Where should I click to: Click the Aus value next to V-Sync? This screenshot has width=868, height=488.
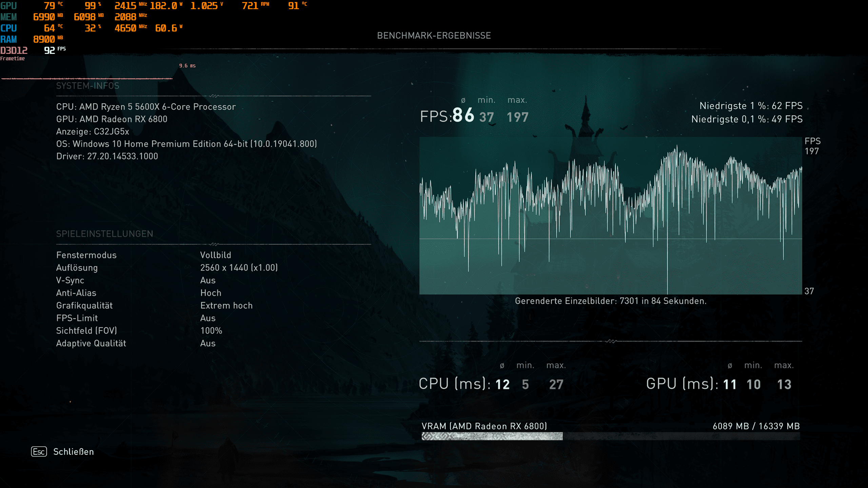click(x=208, y=280)
